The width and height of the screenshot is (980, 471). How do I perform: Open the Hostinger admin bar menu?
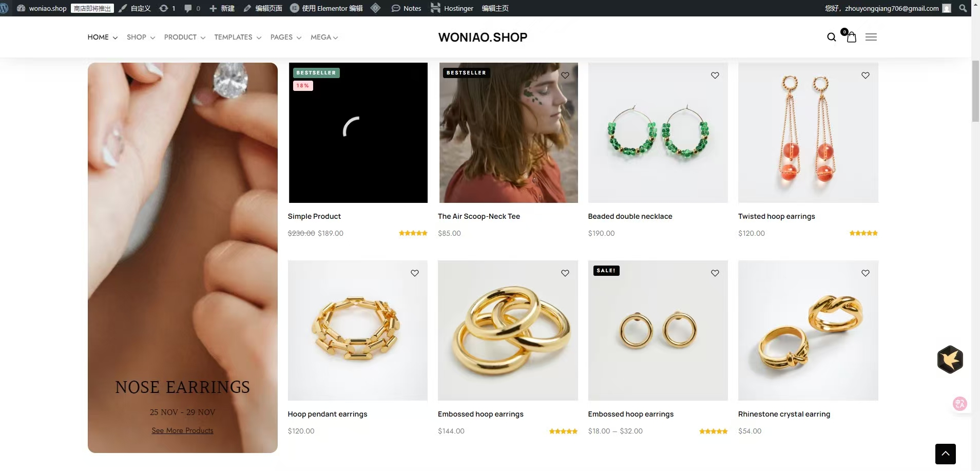pos(452,8)
